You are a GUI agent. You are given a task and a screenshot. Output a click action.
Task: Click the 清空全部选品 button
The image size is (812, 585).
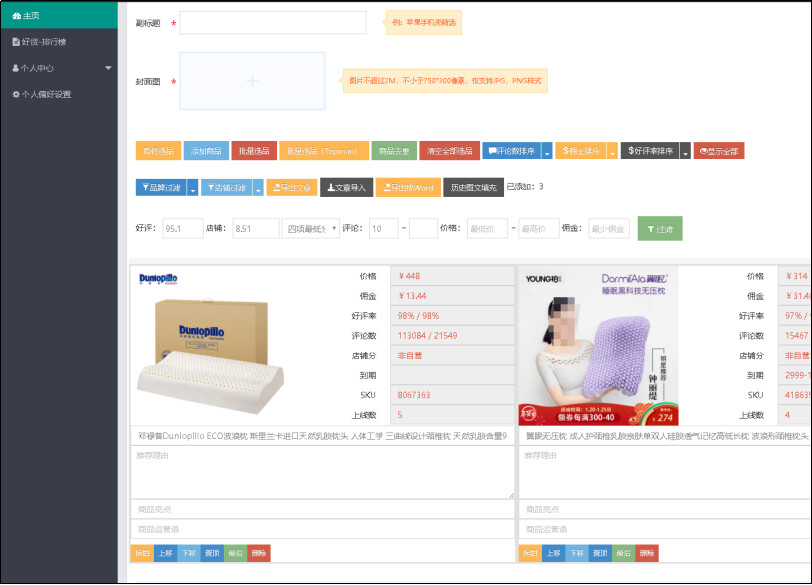click(450, 151)
